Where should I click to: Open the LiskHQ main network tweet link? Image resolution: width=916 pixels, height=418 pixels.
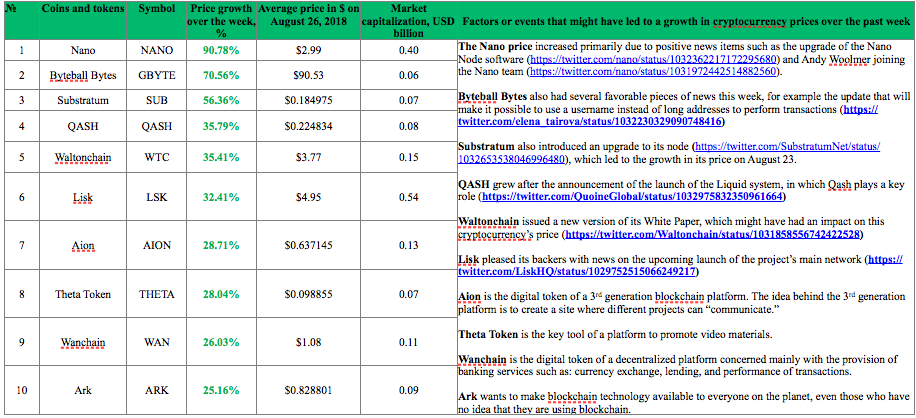point(680,266)
